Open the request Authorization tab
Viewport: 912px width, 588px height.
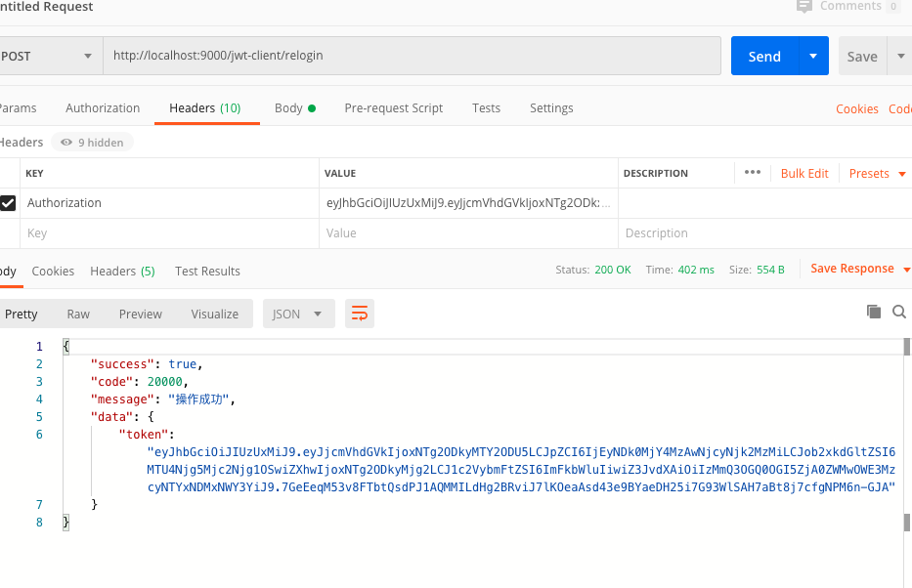click(x=103, y=108)
